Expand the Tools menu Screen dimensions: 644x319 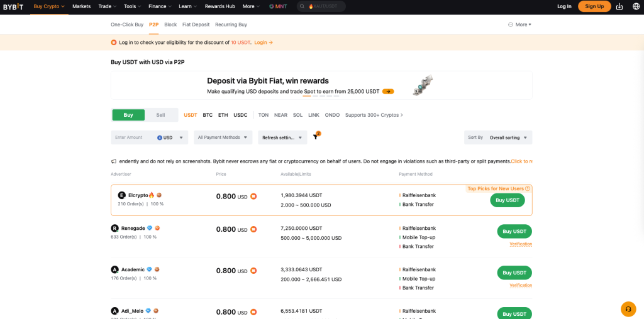click(133, 6)
